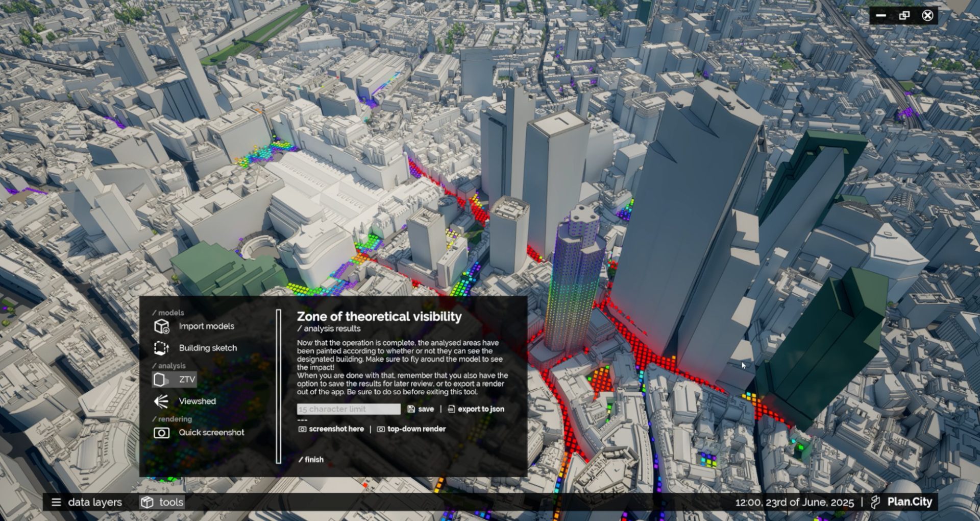980x521 pixels.
Task: Click the 15 character limit name field
Action: pos(349,409)
